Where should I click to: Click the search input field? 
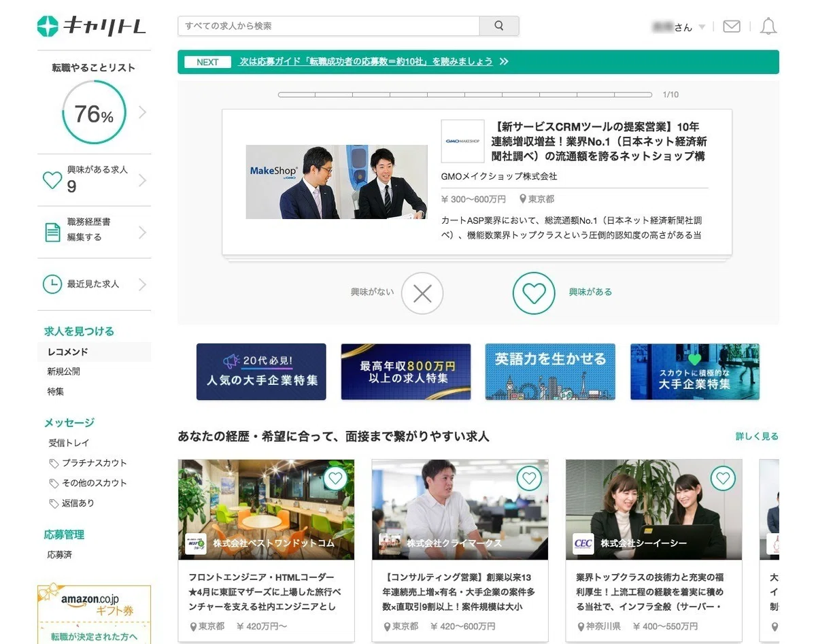[x=328, y=26]
